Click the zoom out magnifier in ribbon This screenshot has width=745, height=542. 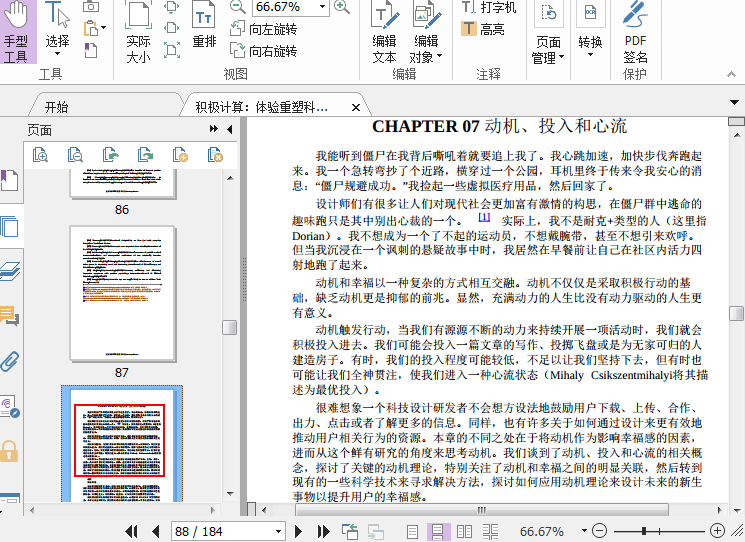click(238, 7)
